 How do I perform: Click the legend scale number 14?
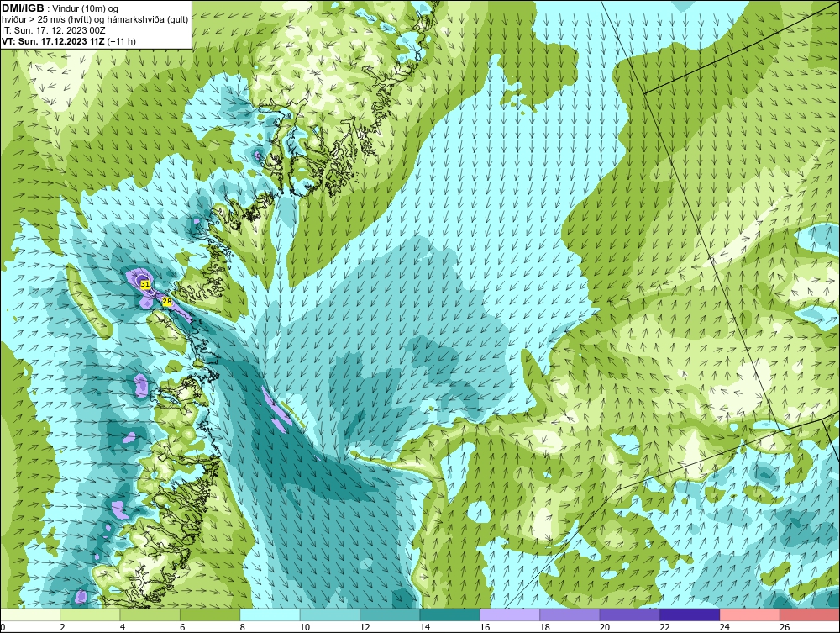(x=425, y=627)
